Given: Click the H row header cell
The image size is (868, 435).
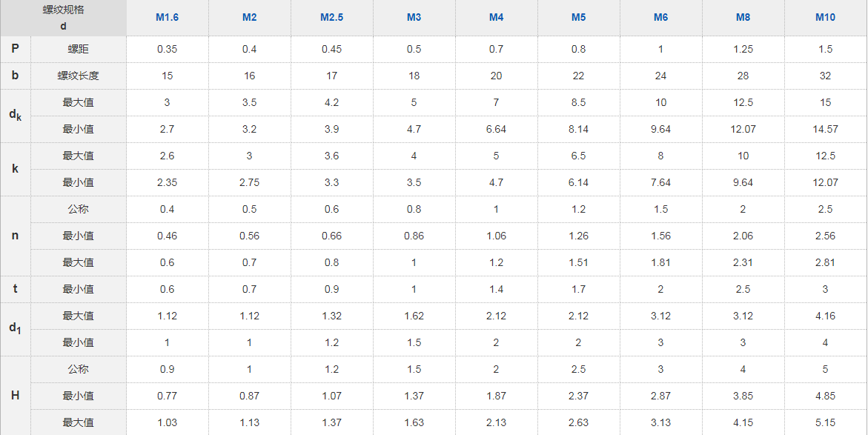Looking at the screenshot, I should tap(15, 396).
